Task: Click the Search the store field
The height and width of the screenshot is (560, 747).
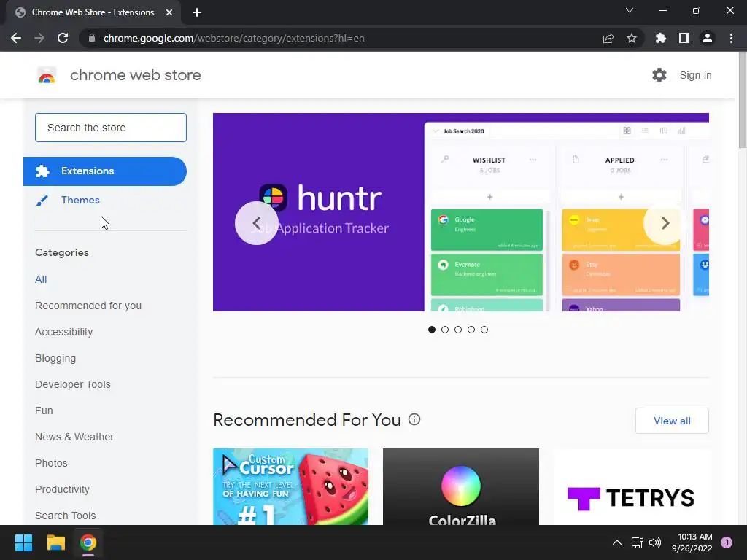Action: [111, 128]
